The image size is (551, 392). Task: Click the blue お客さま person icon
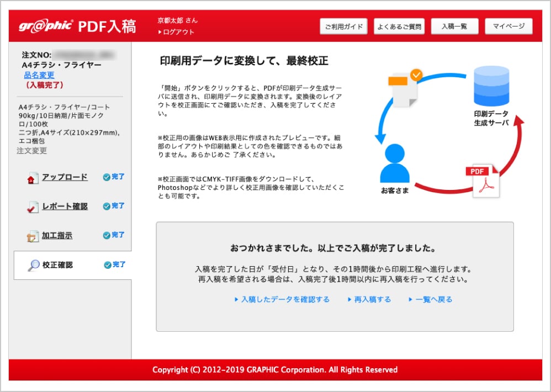coord(394,164)
